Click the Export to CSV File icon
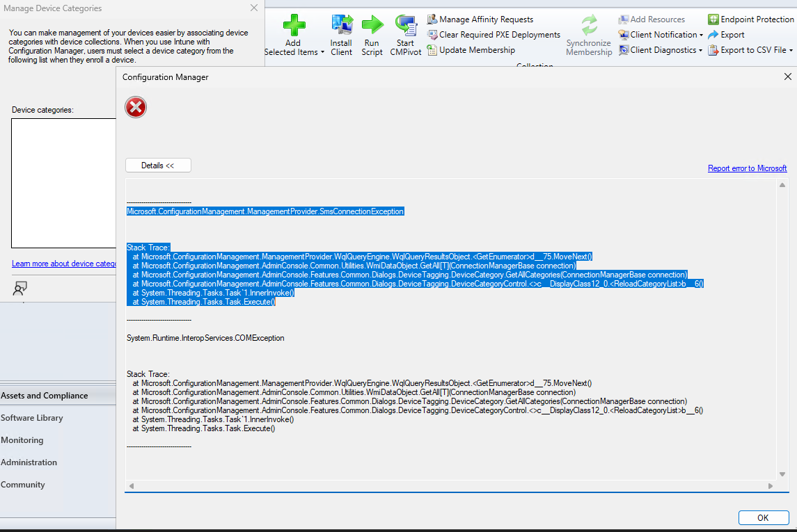 713,50
